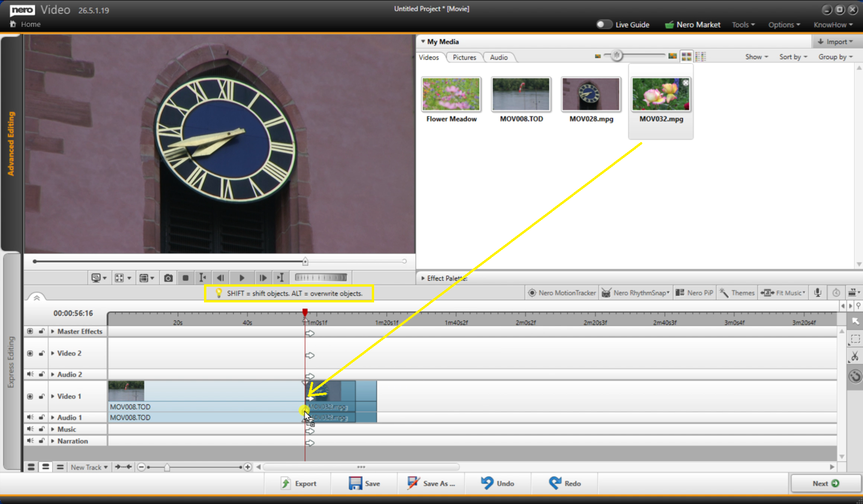The image size is (863, 504).
Task: Toggle the lock on Audio 2 track
Action: (x=42, y=374)
